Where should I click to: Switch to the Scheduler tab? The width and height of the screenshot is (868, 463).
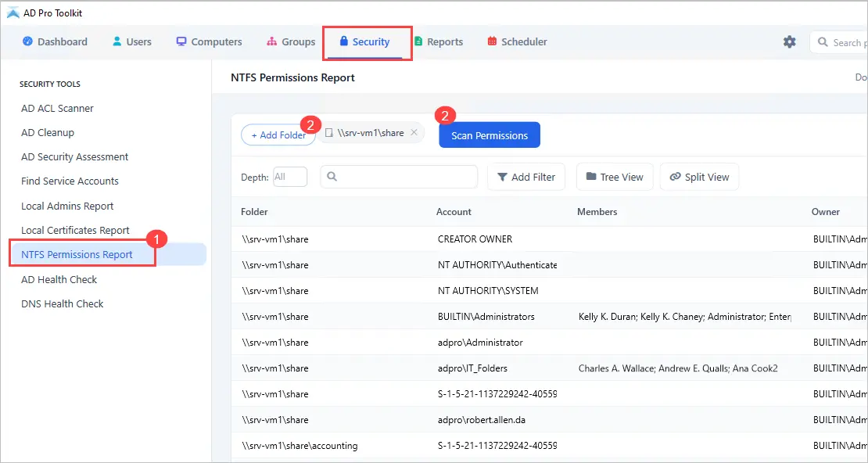coord(517,41)
